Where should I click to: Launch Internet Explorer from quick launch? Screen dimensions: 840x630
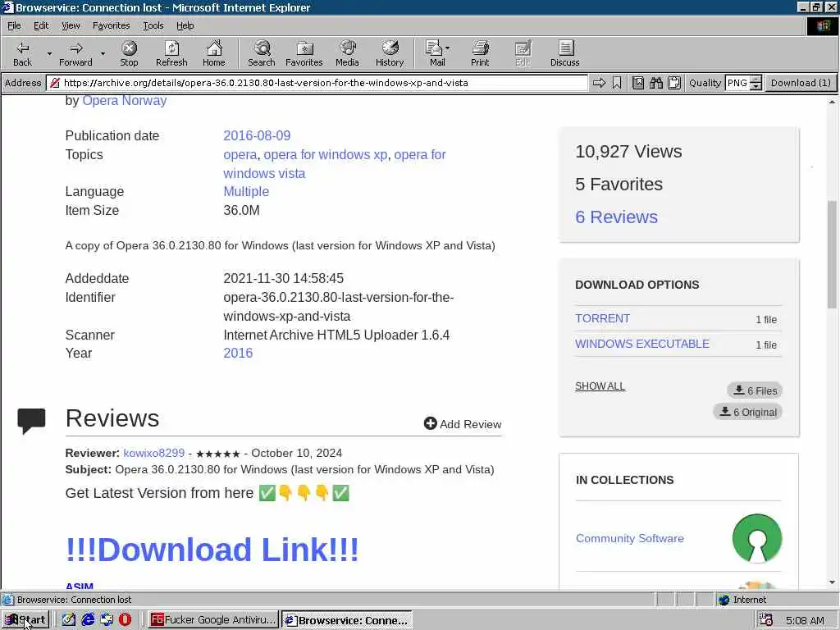coord(88,620)
